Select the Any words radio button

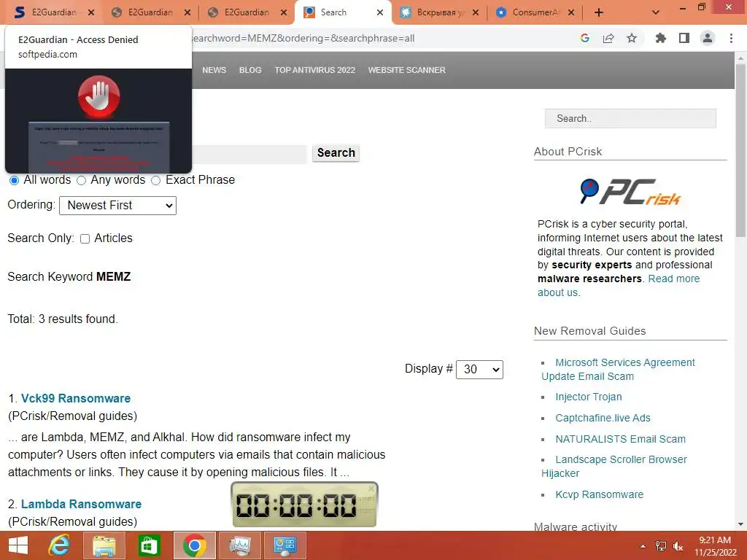(82, 181)
